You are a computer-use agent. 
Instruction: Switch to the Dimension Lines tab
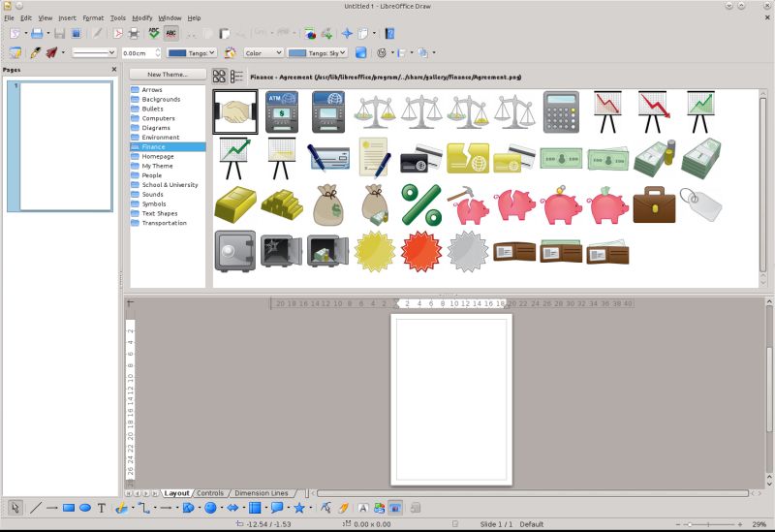tap(261, 493)
